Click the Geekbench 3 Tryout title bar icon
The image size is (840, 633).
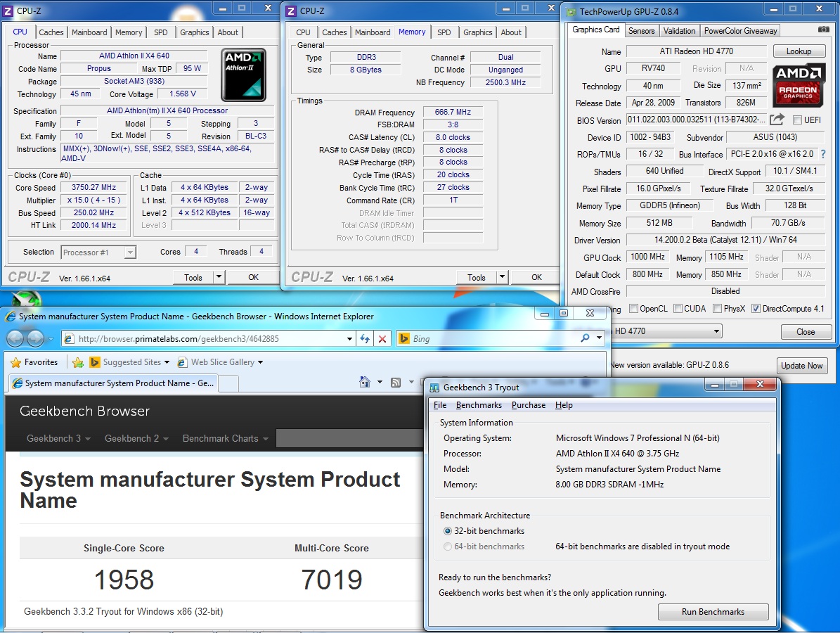tap(434, 387)
